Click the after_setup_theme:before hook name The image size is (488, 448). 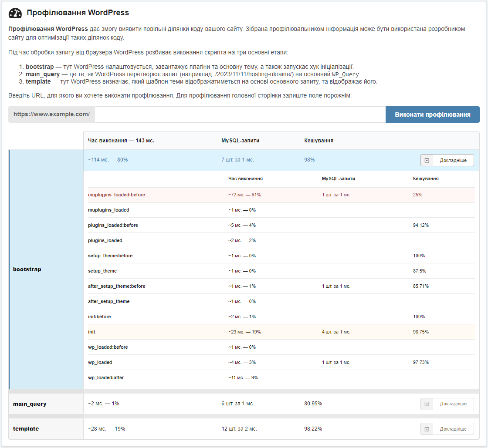[x=116, y=286]
